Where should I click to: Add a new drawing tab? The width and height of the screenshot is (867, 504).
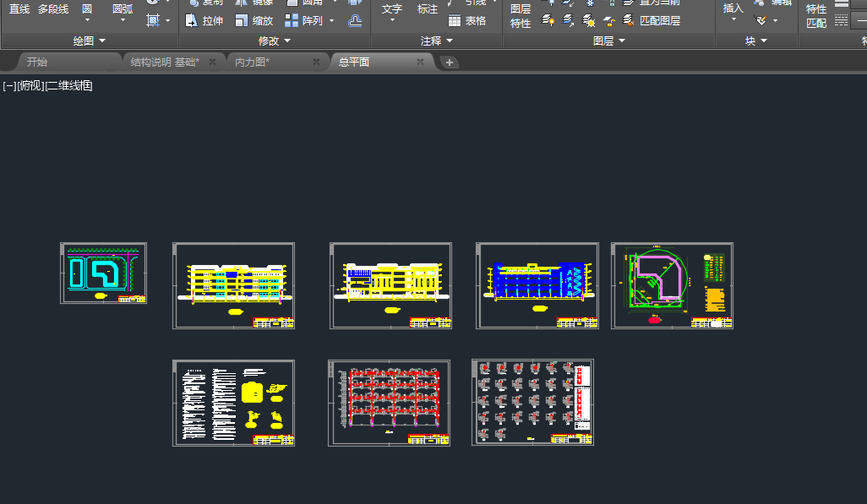click(450, 62)
